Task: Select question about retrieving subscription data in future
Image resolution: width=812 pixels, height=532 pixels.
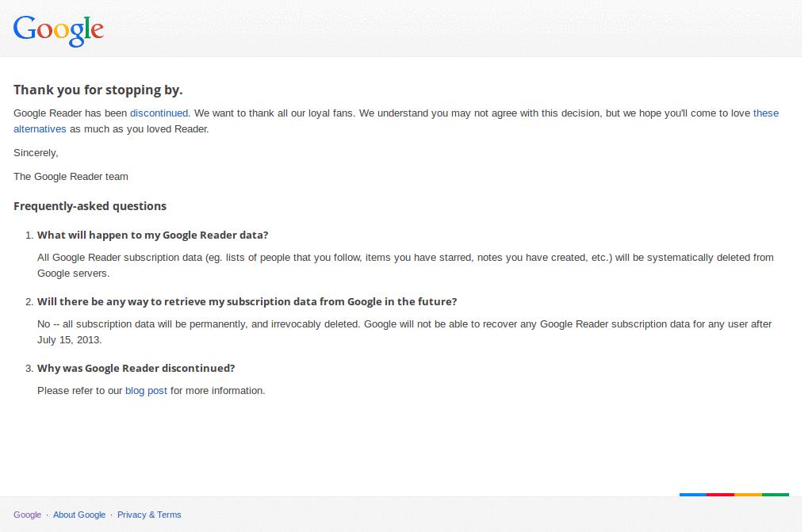Action: point(247,301)
